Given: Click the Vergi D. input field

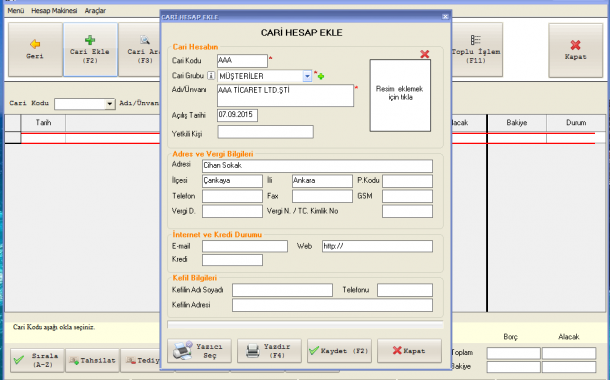Looking at the screenshot, I should click(232, 211).
